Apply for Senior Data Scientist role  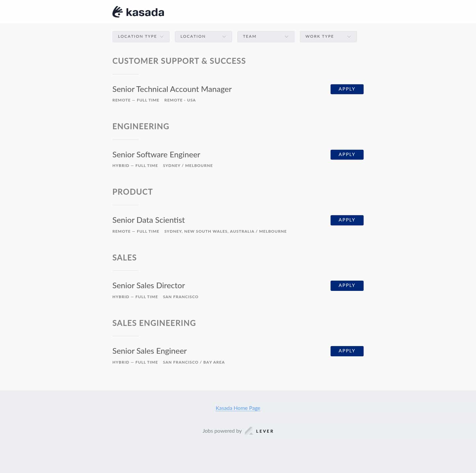(347, 220)
